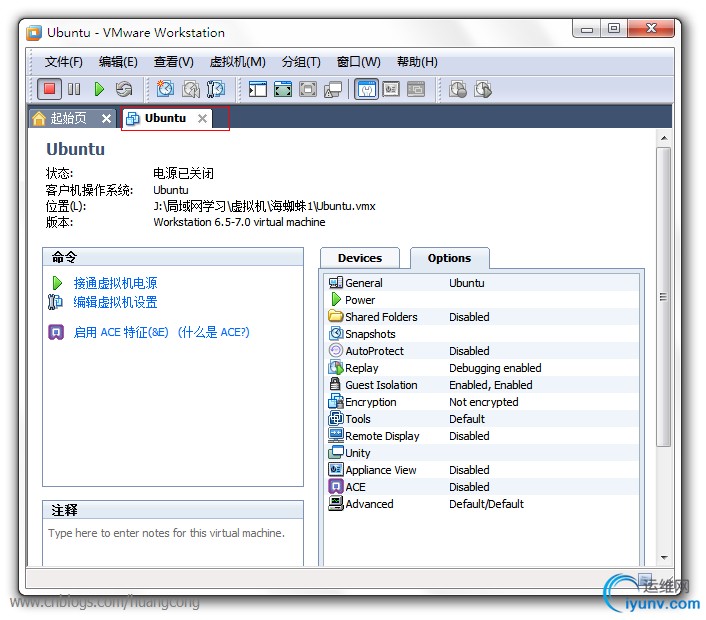The image size is (706, 620).
Task: Switch to the Options tab
Action: pos(449,258)
